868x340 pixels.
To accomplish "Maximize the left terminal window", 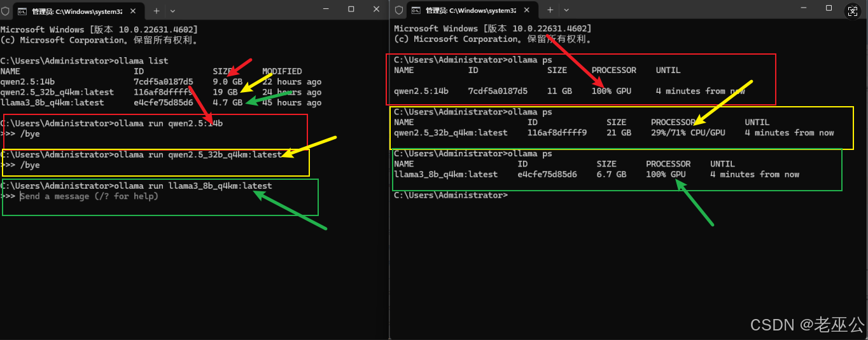I will [351, 10].
